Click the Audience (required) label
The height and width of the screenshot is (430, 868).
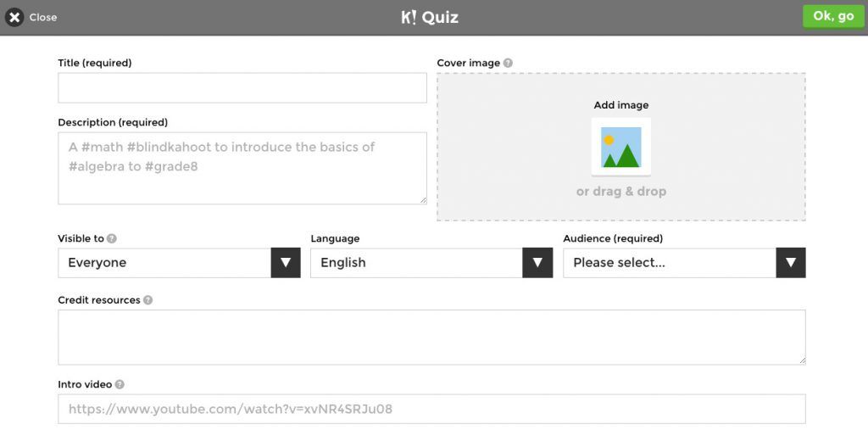click(x=613, y=239)
